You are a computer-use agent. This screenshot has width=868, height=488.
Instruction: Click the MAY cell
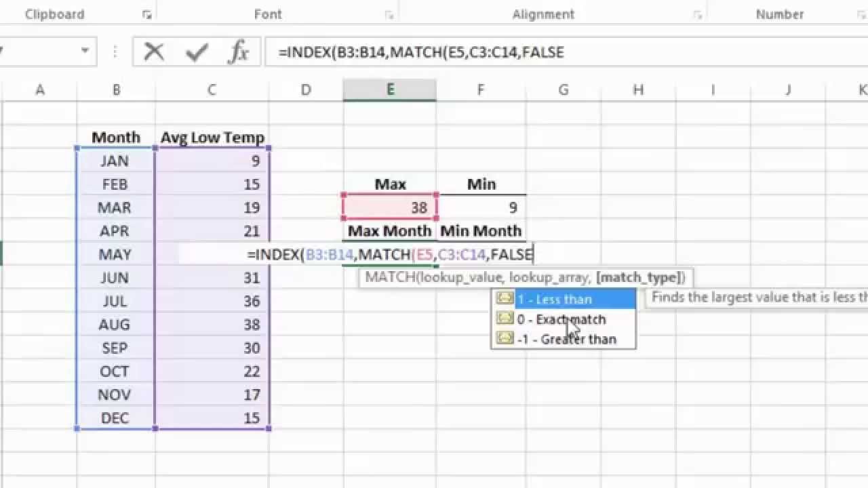[116, 254]
